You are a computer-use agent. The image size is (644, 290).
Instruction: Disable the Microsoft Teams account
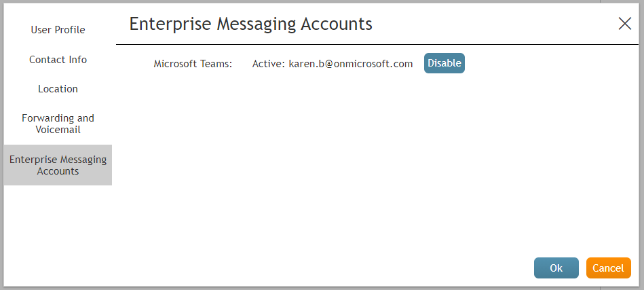(x=444, y=63)
